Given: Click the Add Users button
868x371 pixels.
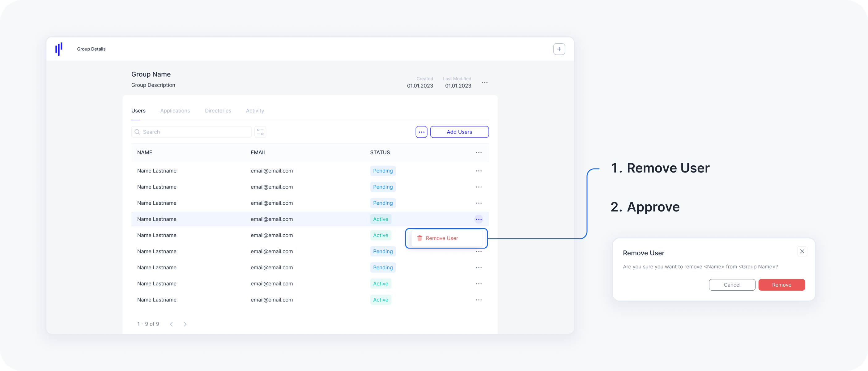Looking at the screenshot, I should 459,132.
